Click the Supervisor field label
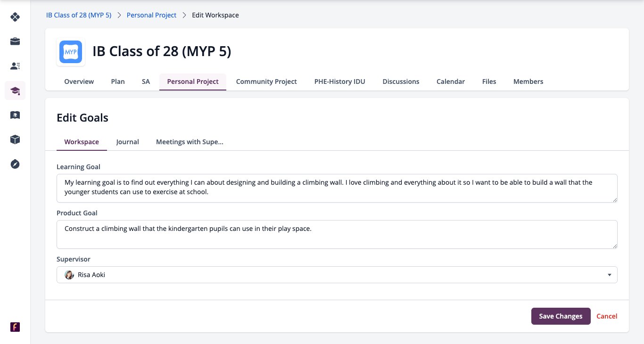Screen dimensions: 644x344 tap(74, 259)
